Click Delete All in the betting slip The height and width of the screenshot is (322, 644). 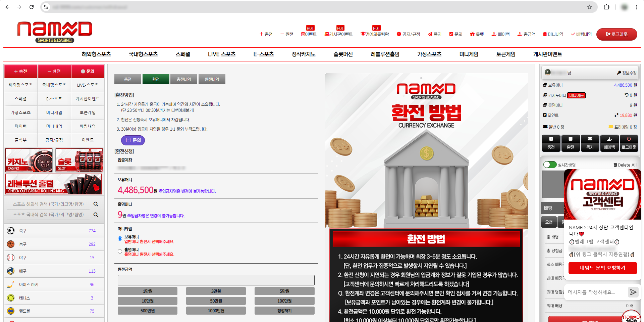pyautogui.click(x=625, y=165)
